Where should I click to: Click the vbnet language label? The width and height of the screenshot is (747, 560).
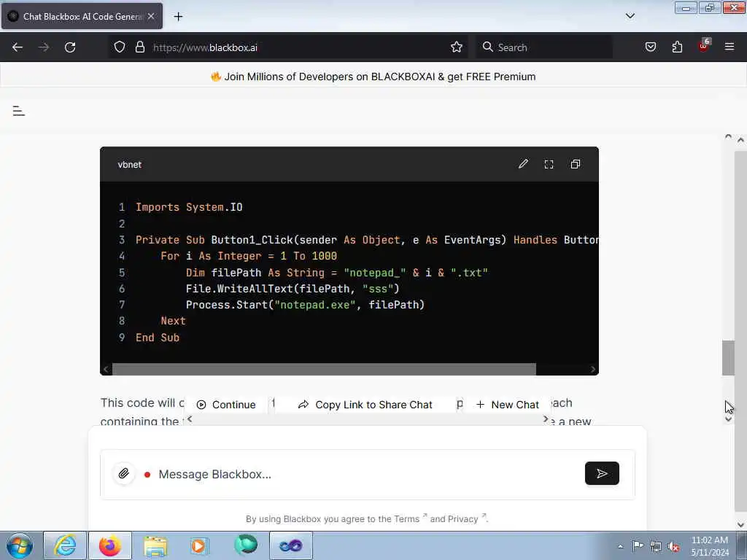coord(130,164)
